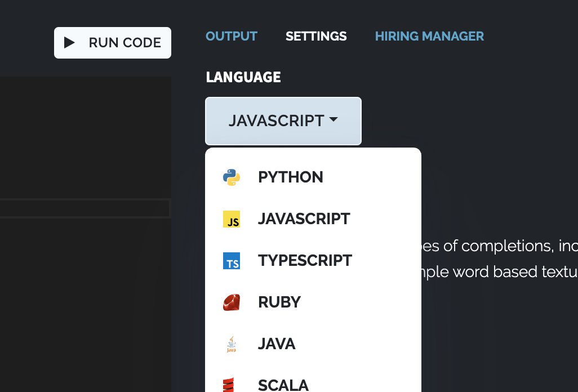
Task: Choose the JAVA menu entry
Action: (x=277, y=344)
